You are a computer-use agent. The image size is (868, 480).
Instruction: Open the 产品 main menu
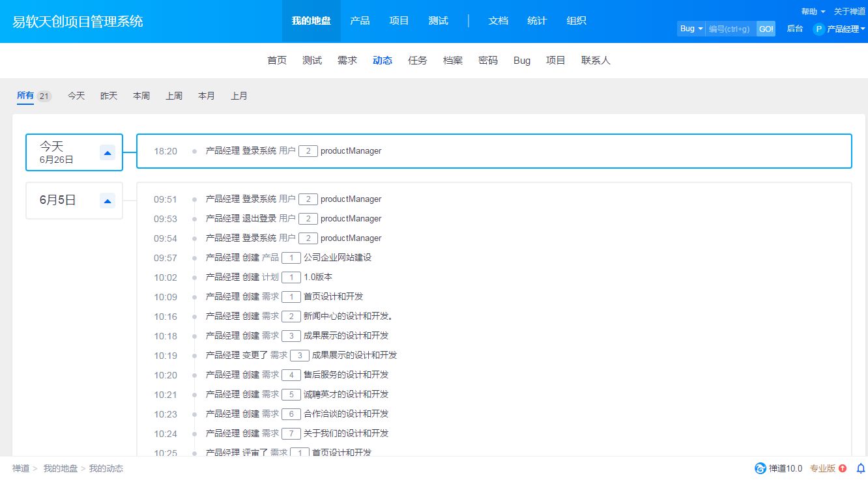(360, 21)
